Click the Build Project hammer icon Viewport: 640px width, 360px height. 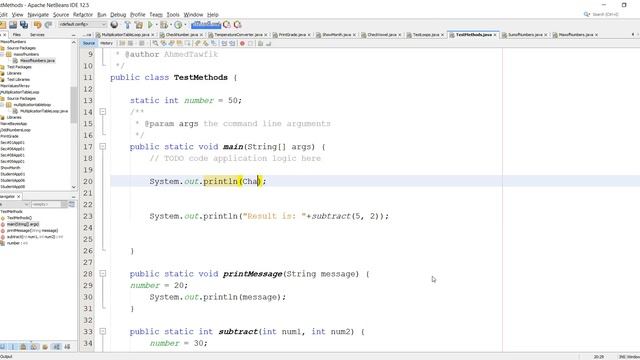click(x=127, y=25)
